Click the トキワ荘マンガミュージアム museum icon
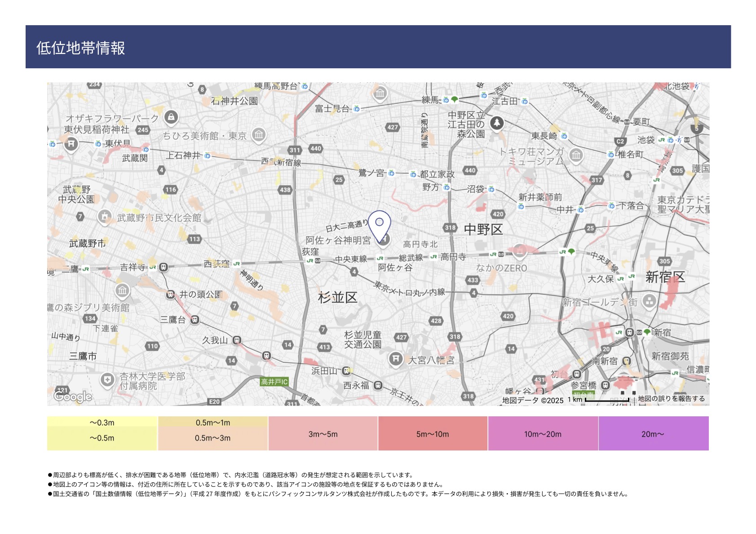The image size is (756, 534). click(x=575, y=155)
